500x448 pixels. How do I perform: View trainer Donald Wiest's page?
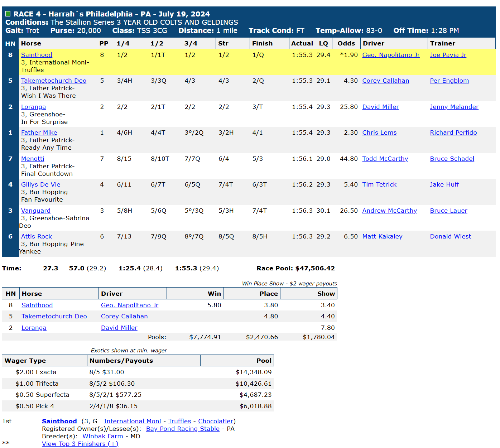(450, 236)
